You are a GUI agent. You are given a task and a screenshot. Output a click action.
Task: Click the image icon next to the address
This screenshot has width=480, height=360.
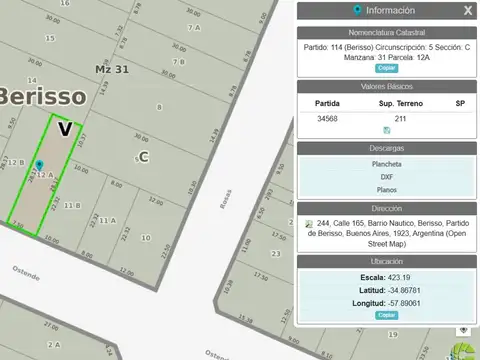coord(309,224)
